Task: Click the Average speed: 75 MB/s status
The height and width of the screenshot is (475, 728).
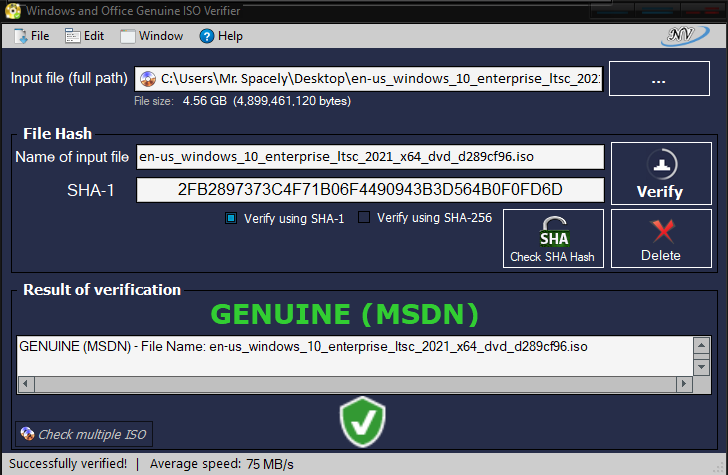Action: click(222, 464)
